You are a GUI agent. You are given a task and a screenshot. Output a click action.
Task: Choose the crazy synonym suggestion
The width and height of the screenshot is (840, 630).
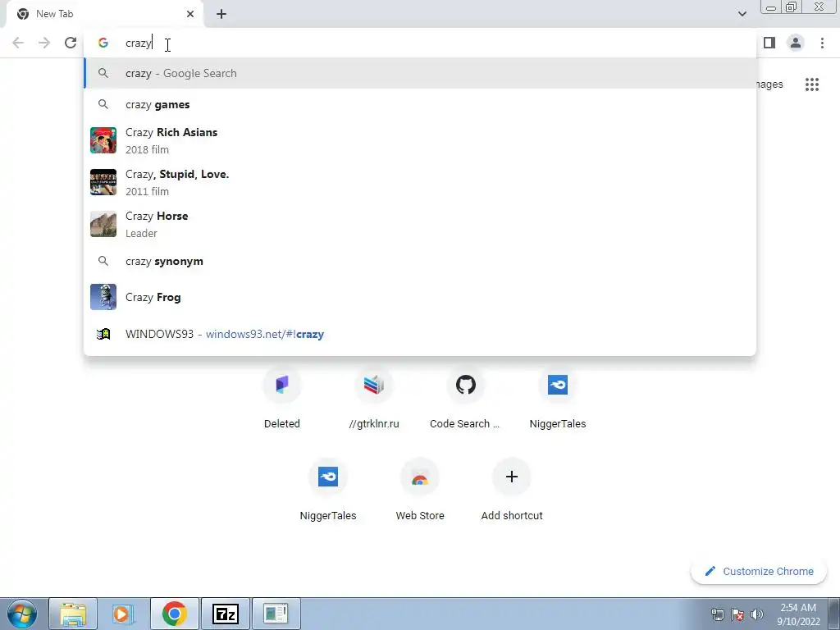click(420, 262)
